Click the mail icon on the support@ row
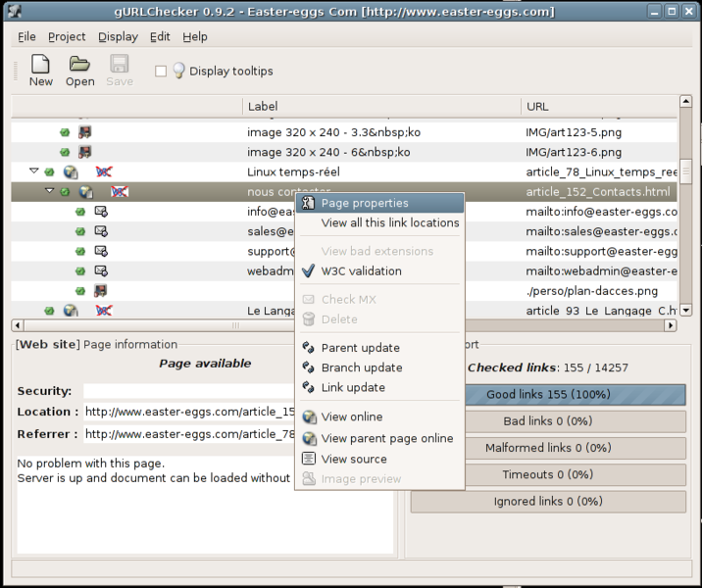This screenshot has height=588, width=702. click(101, 251)
